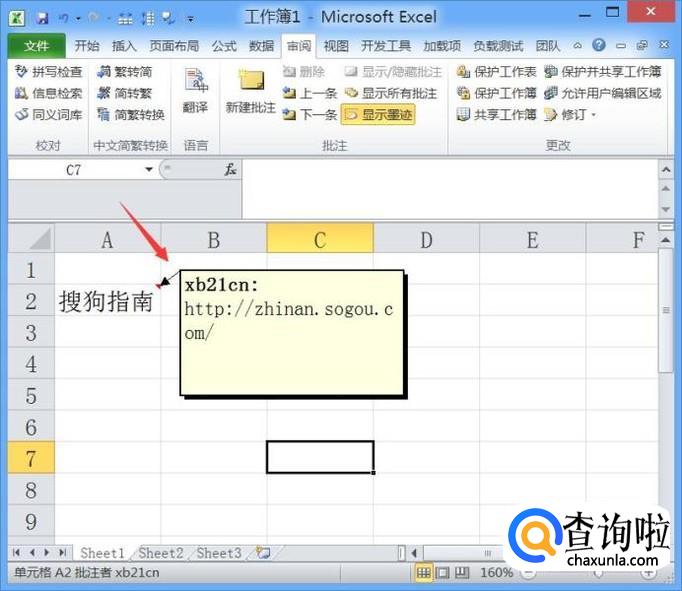This screenshot has width=682, height=591.
Task: Jump to last sheet navigation arrow
Action: 62,553
